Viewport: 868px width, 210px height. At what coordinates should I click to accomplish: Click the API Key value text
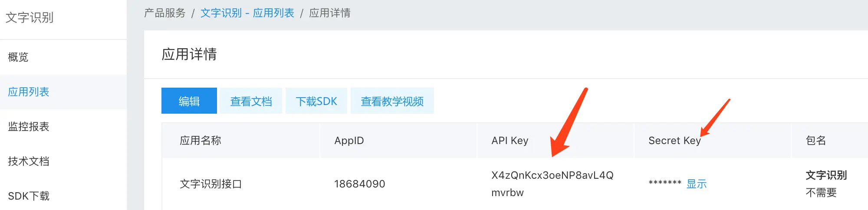point(552,176)
